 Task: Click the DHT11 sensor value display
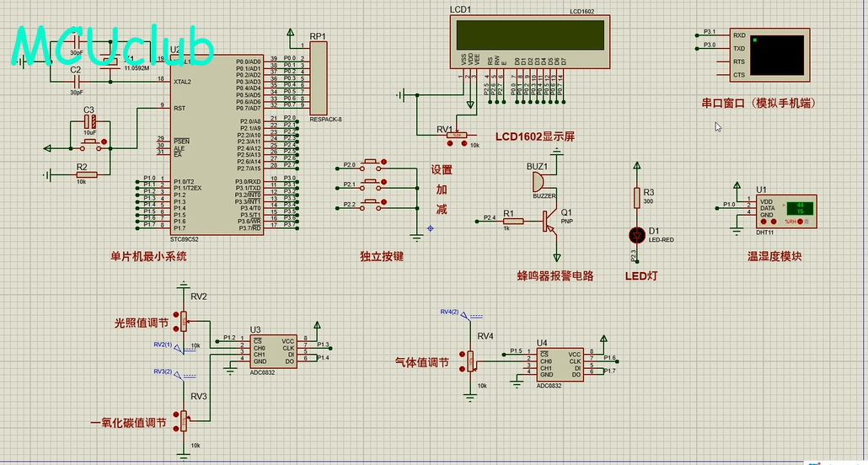(x=799, y=210)
